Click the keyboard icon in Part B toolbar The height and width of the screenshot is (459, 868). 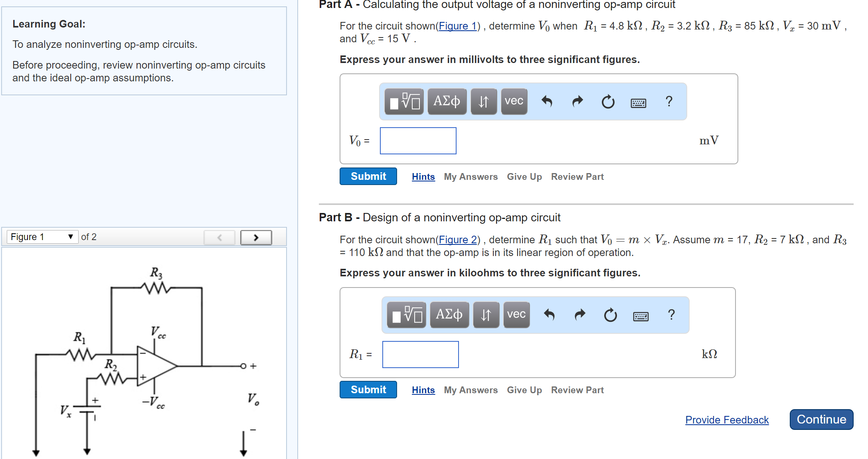[640, 316]
